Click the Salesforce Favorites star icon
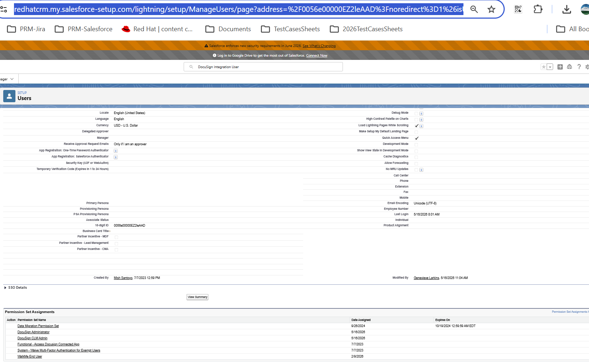Screen dimensions: 589x364 (x=544, y=67)
